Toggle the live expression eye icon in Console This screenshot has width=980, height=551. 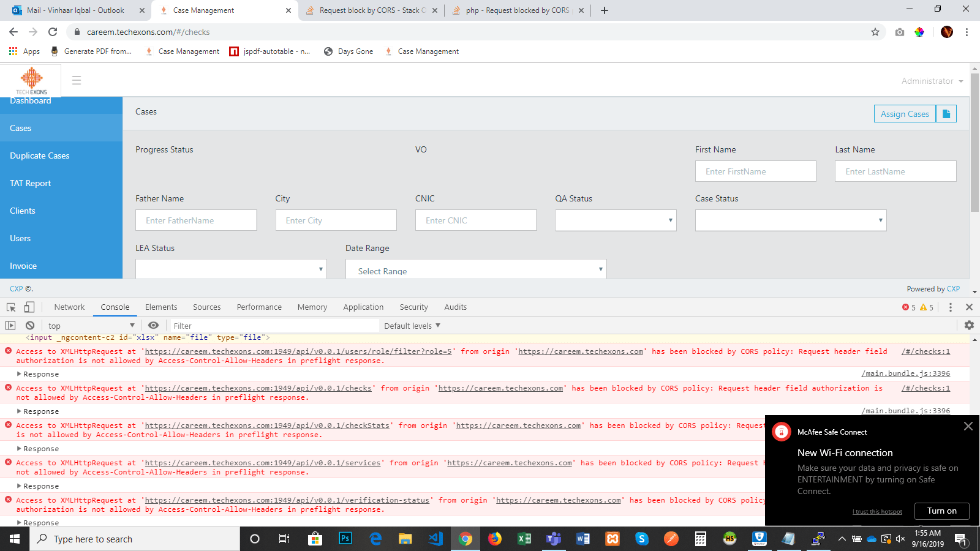tap(154, 325)
